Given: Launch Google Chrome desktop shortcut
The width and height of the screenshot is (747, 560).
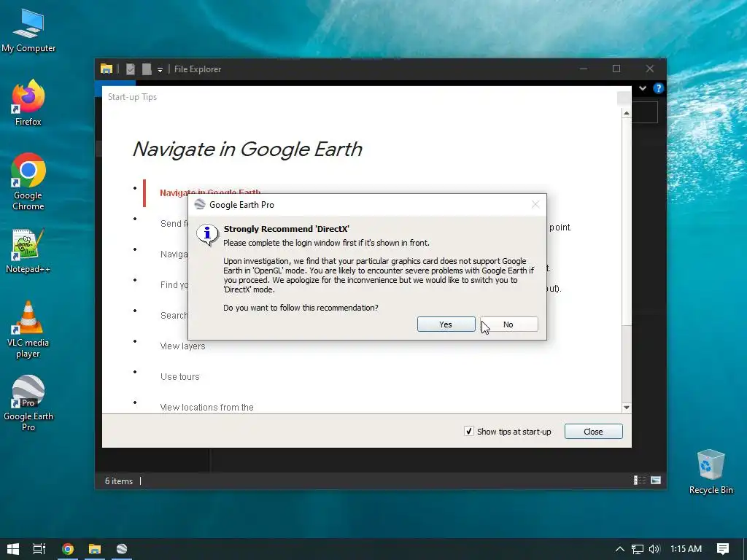Looking at the screenshot, I should pos(28,182).
